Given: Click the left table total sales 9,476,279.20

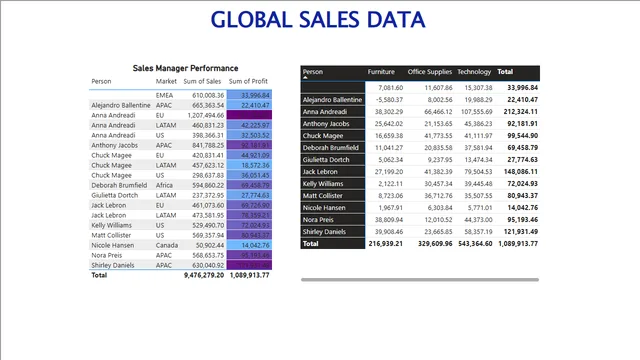Looking at the screenshot, I should (204, 276).
